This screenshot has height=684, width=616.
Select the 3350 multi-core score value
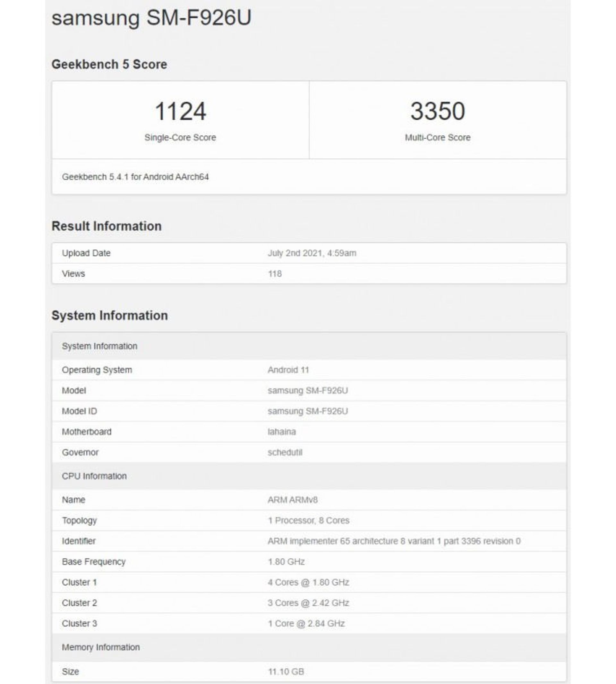point(437,111)
